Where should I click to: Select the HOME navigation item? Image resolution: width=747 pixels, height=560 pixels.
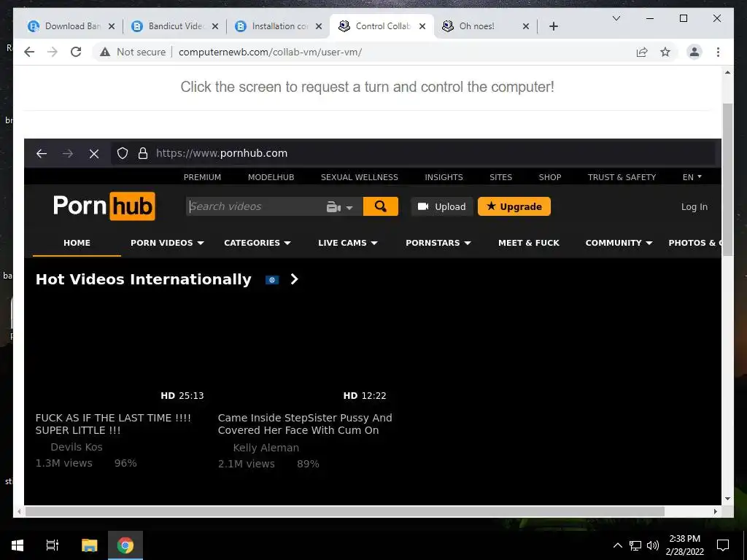tap(77, 243)
